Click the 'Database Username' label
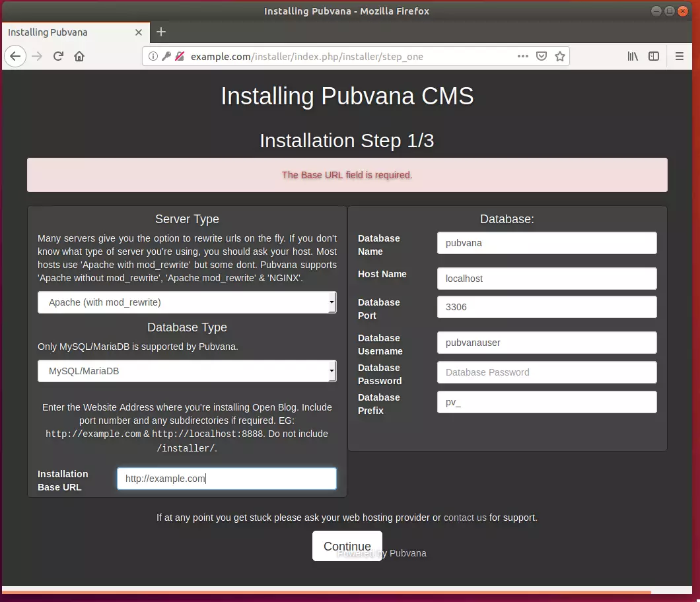700x602 pixels. tap(380, 345)
